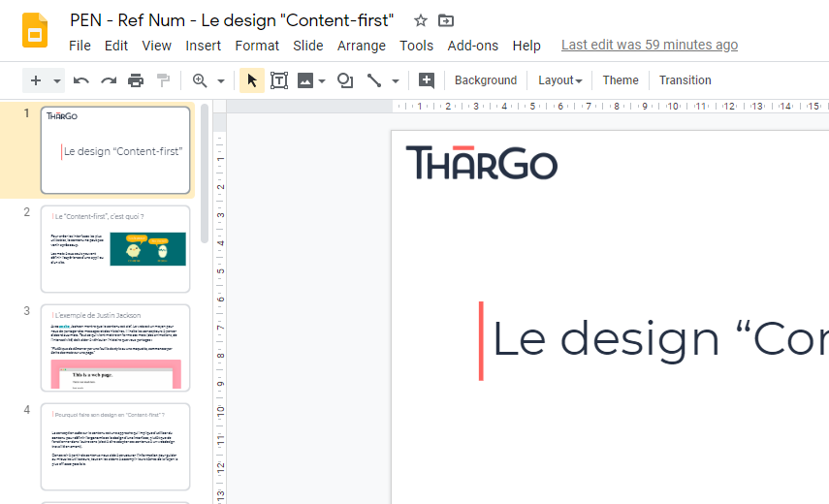This screenshot has width=829, height=504.
Task: Open 'Last edit was 59 minutes ago' link
Action: coord(650,45)
